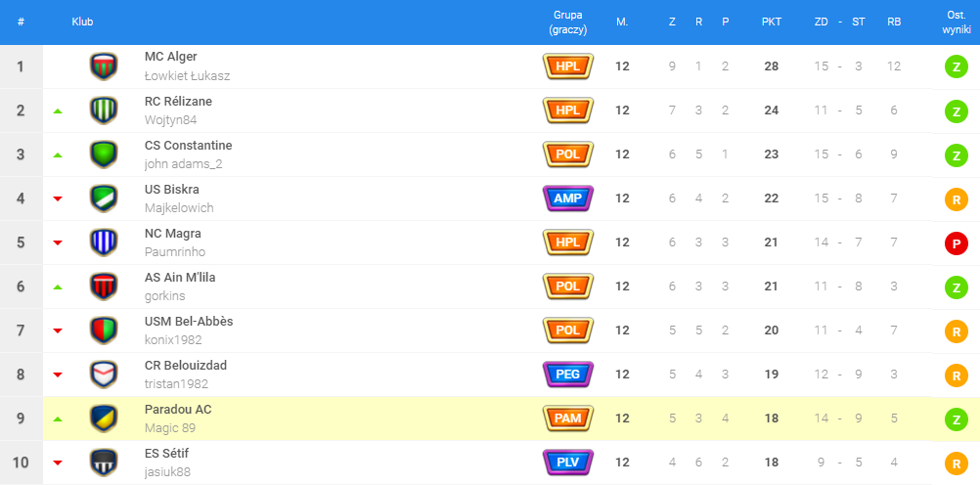Click the PEG group badge for CR Belouizdad
This screenshot has width=980, height=485.
point(567,375)
